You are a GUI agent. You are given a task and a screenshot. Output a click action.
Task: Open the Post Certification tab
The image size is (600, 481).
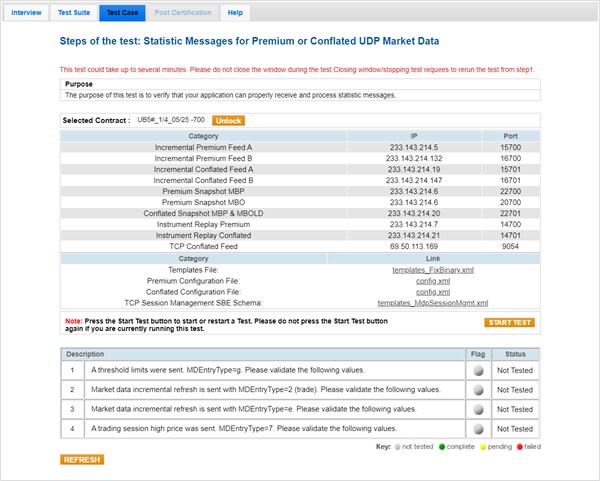coord(182,13)
